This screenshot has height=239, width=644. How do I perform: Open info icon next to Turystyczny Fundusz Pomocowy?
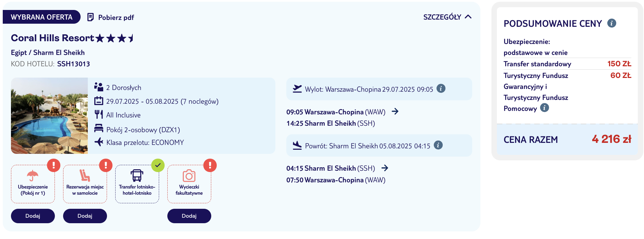click(545, 108)
